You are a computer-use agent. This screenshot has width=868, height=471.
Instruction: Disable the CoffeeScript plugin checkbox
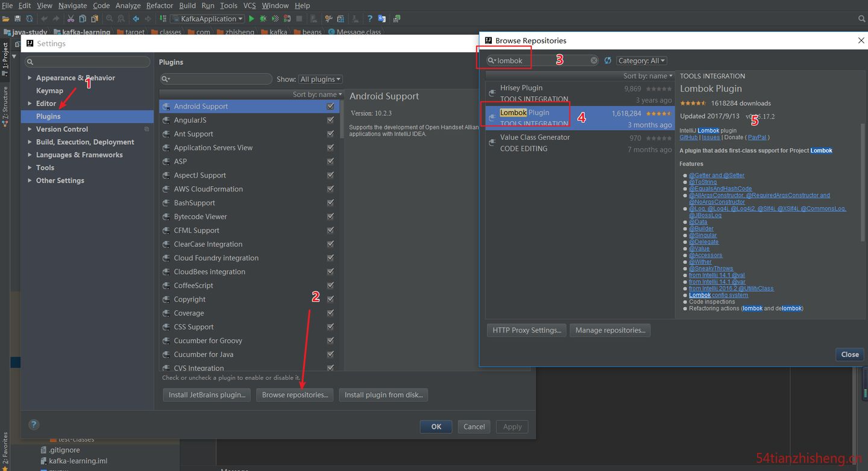point(330,285)
